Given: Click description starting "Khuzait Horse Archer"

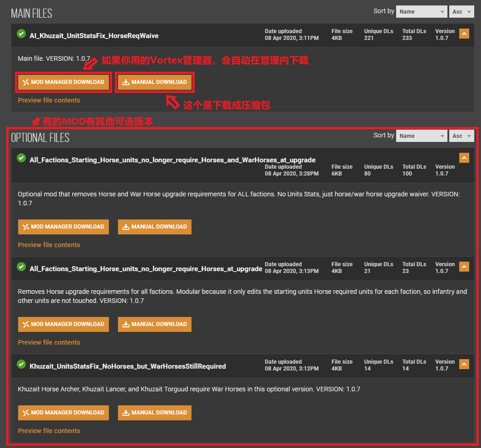Looking at the screenshot, I should point(189,389).
